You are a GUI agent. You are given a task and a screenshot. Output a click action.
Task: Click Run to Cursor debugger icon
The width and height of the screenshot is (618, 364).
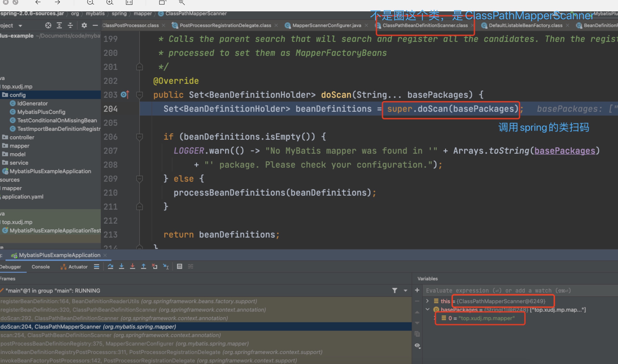[x=166, y=266]
